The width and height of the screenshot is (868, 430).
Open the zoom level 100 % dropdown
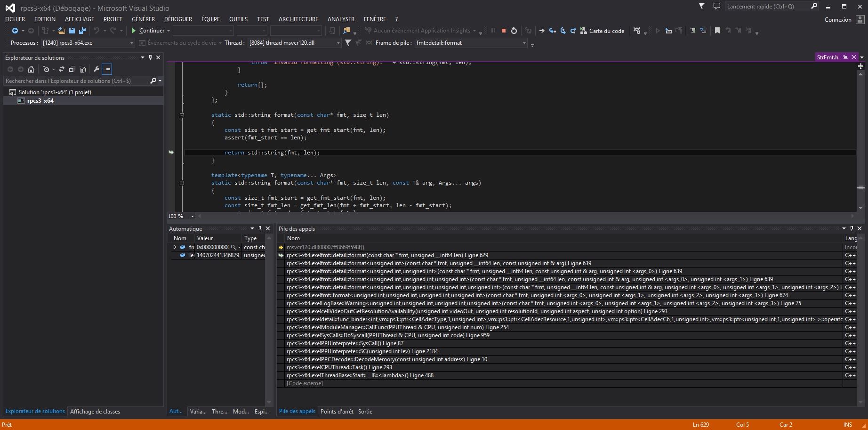[x=192, y=216]
